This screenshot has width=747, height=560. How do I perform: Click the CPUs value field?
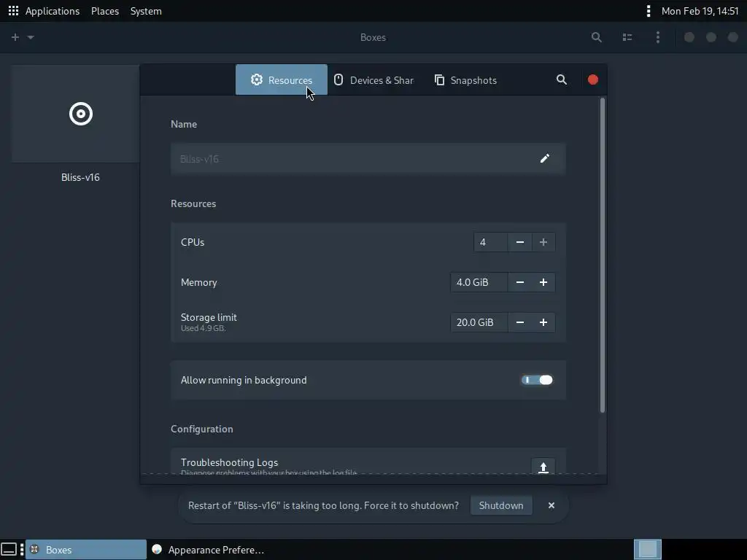click(491, 242)
